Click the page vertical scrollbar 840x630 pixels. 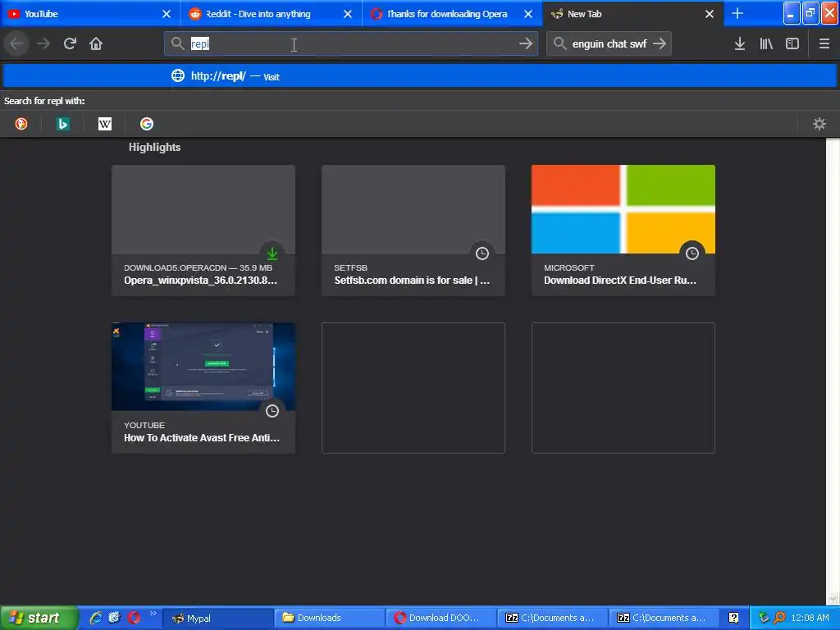833,372
